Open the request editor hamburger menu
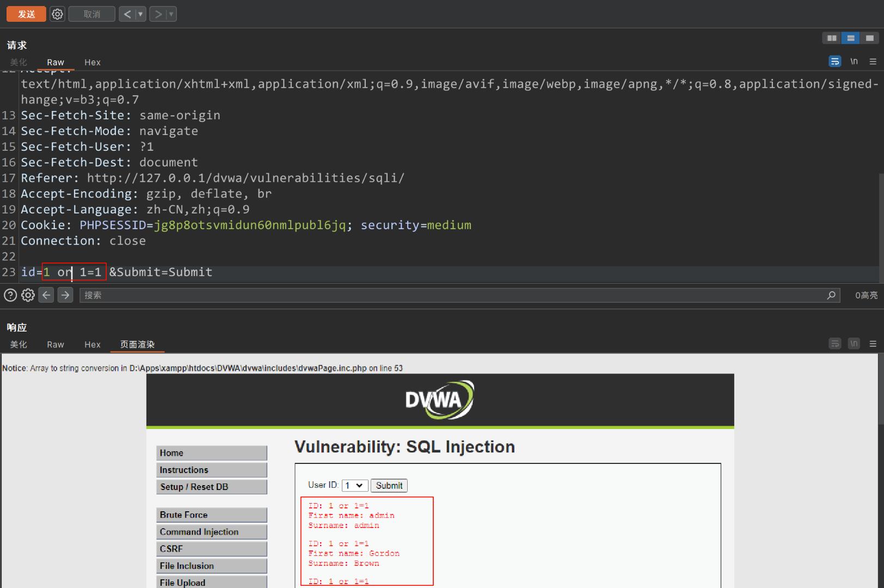 tap(873, 61)
